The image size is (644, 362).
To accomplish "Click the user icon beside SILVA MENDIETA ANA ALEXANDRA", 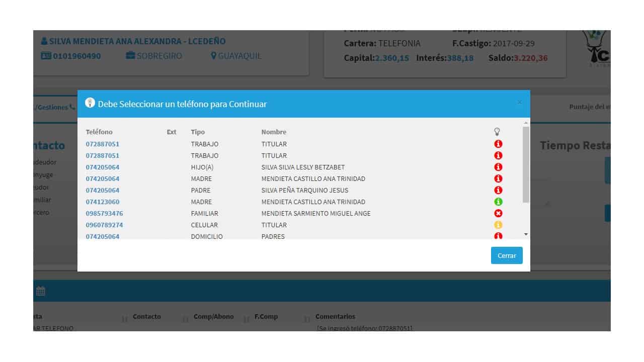I will pos(44,41).
